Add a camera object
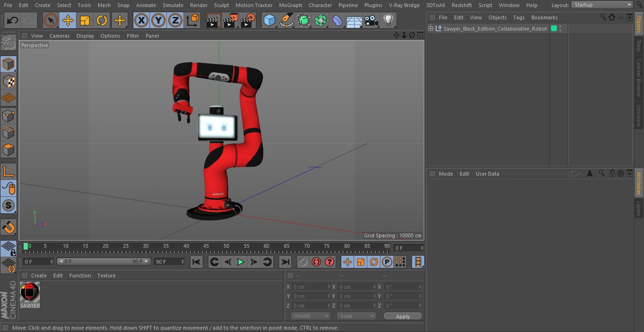The image size is (644, 332). pos(372,20)
